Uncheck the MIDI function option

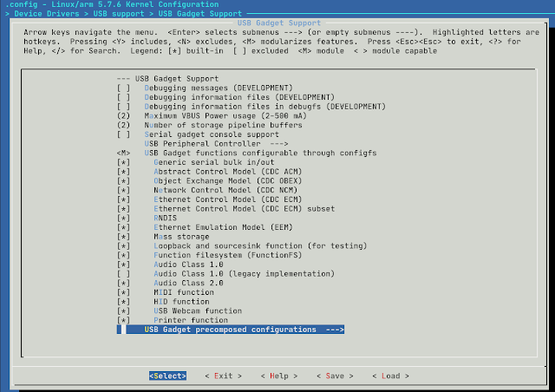point(124,292)
